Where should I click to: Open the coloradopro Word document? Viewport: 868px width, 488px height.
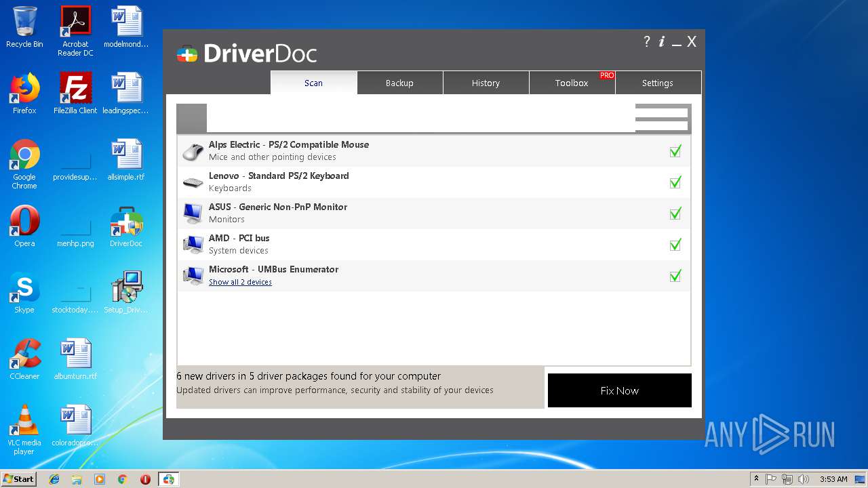click(x=75, y=426)
